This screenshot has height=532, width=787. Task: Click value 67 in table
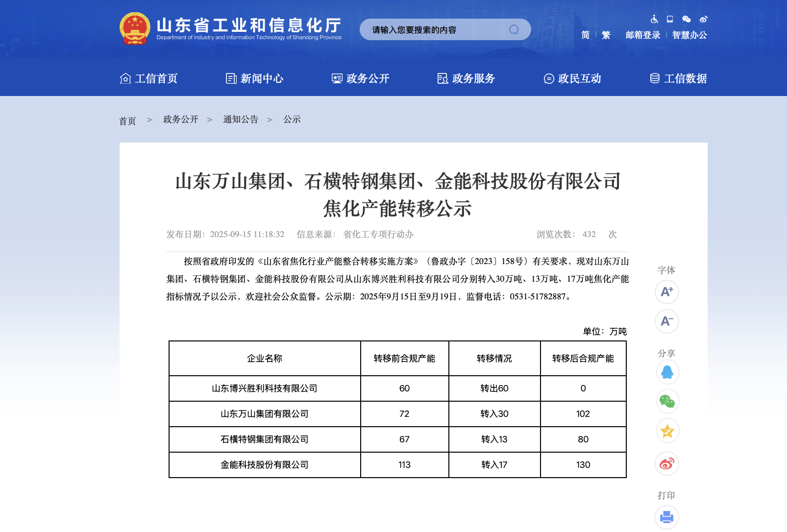[x=404, y=439]
